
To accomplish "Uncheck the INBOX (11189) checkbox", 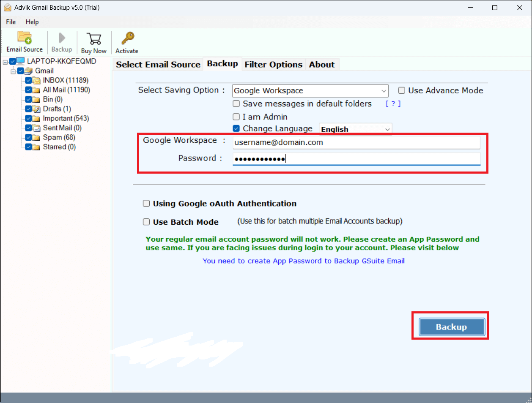I will 28,80.
